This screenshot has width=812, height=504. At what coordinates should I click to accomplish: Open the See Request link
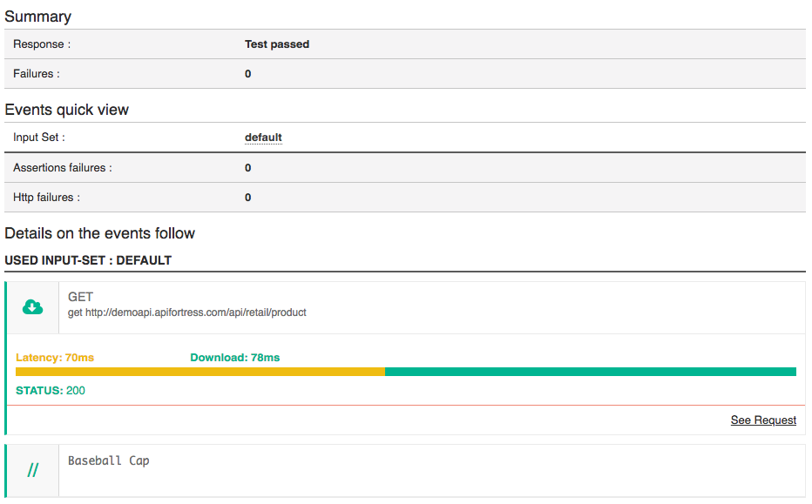tap(763, 420)
